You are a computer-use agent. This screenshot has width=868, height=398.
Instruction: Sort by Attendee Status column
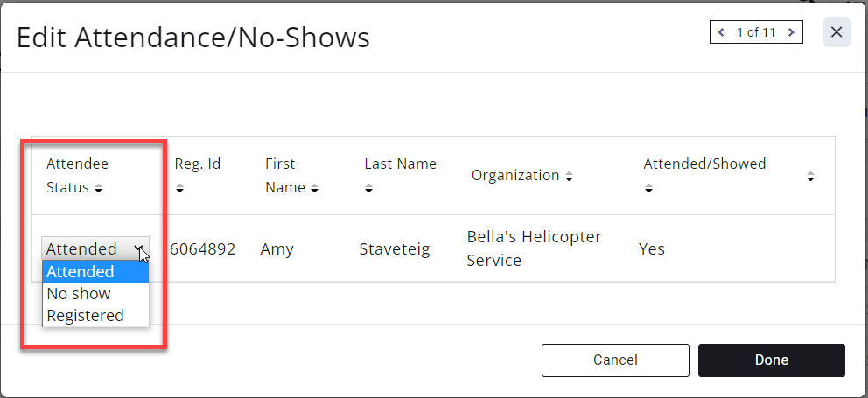[x=98, y=188]
